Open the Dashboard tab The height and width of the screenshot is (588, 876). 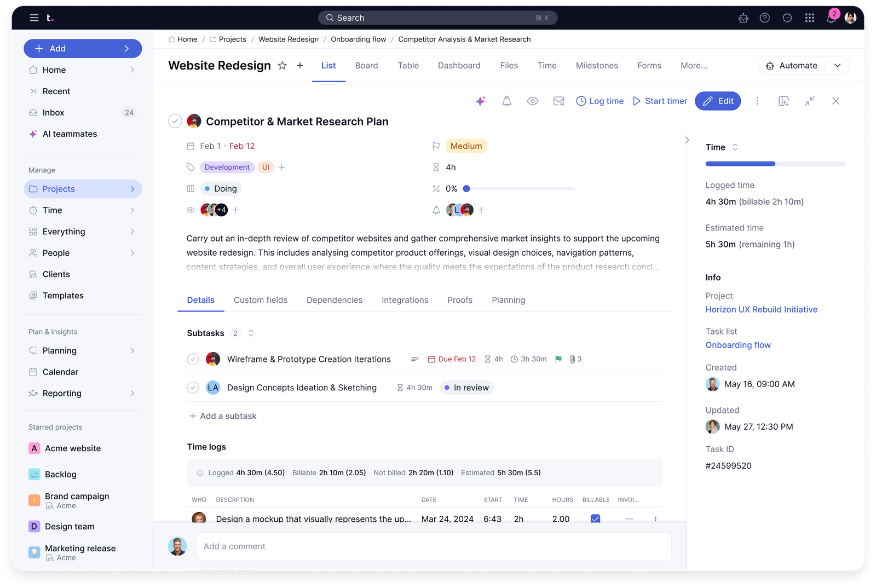(x=459, y=66)
